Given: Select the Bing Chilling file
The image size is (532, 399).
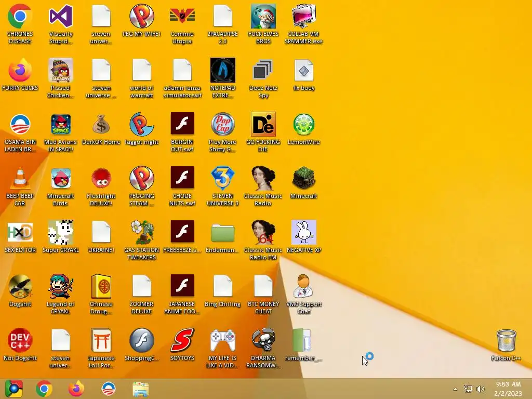Looking at the screenshot, I should [x=222, y=286].
